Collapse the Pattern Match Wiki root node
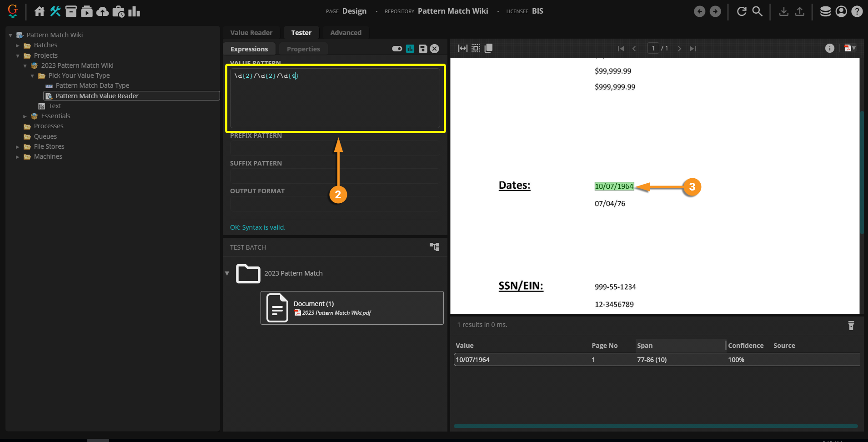 coord(10,35)
